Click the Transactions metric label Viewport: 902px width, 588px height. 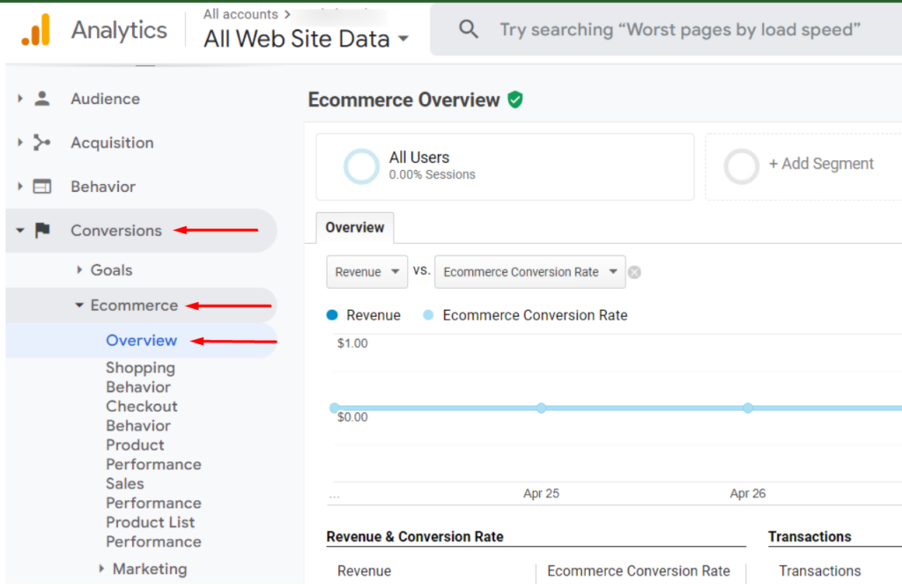pyautogui.click(x=820, y=570)
